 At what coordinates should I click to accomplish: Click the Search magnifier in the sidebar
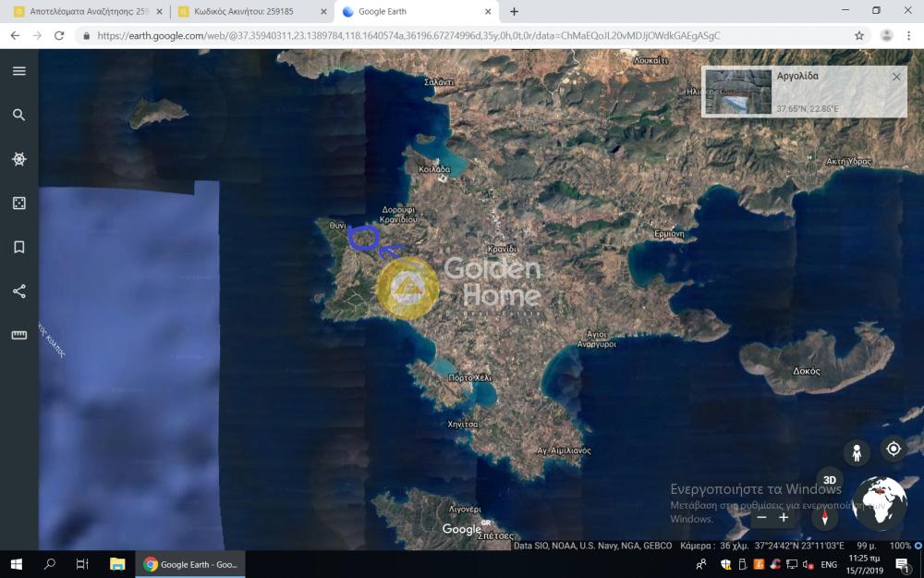point(18,115)
